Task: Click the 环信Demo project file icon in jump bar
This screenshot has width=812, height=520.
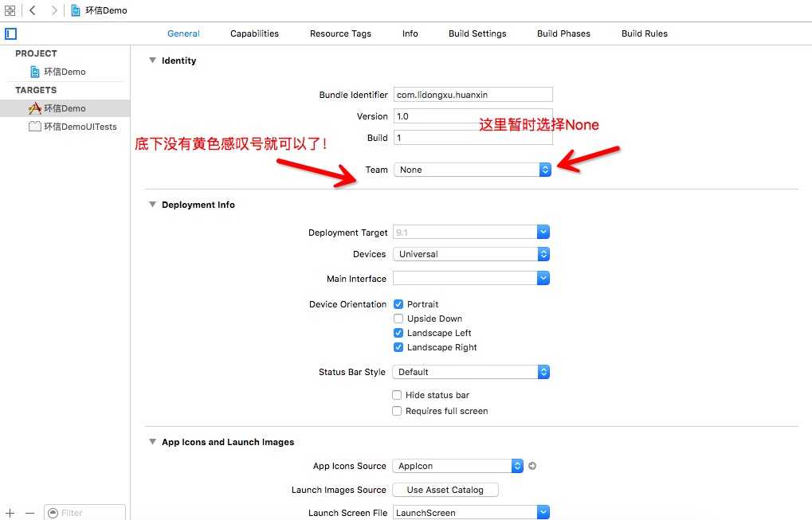Action: pyautogui.click(x=76, y=10)
